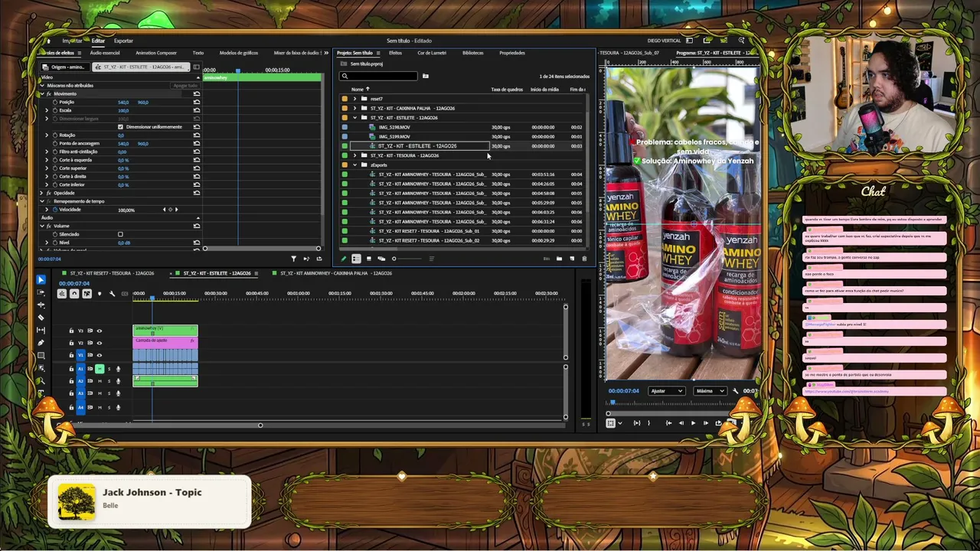980x551 pixels.
Task: Click the timeline wrench settings icon
Action: [112, 294]
